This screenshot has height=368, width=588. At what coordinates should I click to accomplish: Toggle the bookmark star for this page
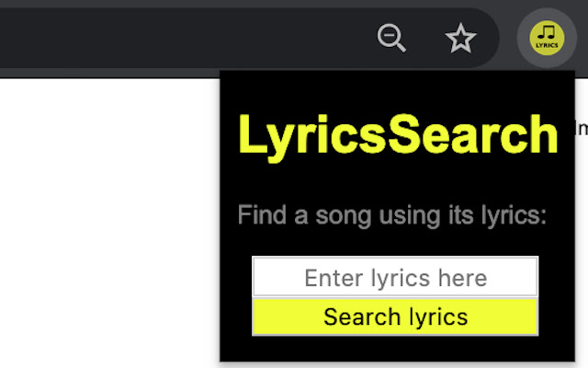pos(460,38)
